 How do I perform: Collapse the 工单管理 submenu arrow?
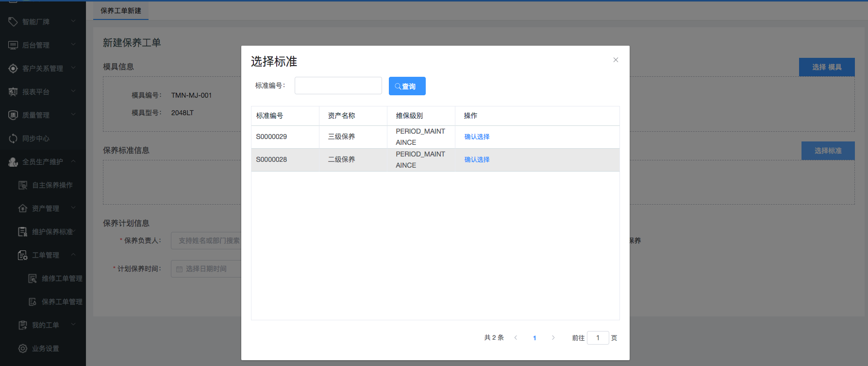point(73,254)
